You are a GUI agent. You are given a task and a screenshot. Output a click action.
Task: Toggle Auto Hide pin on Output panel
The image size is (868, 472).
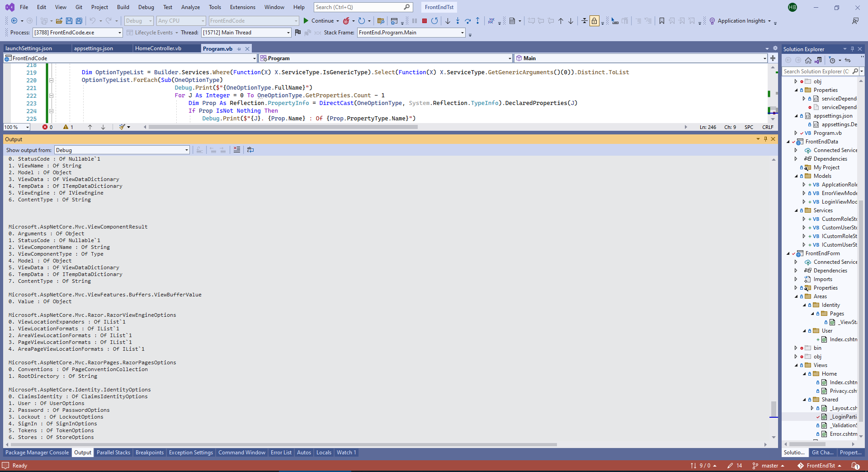(765, 139)
